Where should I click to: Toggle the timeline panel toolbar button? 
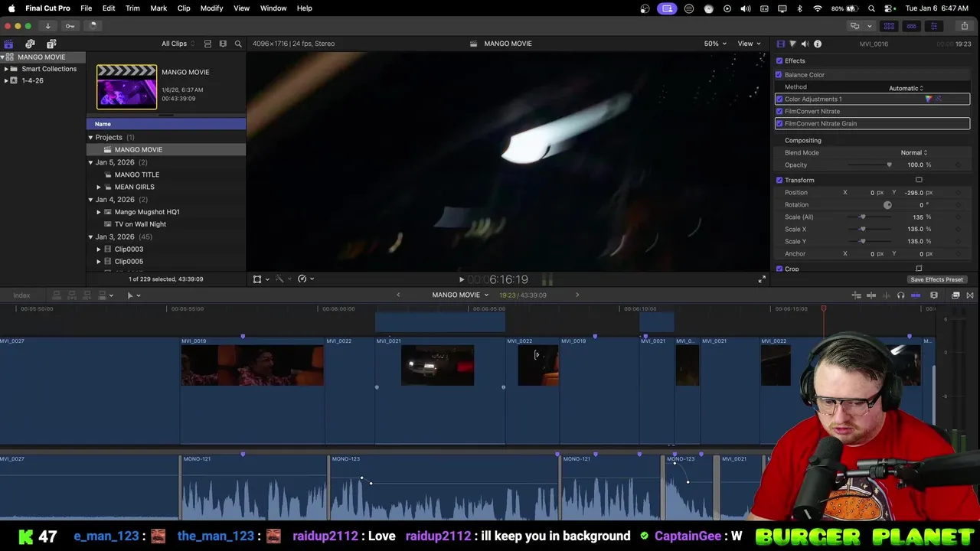pos(911,26)
